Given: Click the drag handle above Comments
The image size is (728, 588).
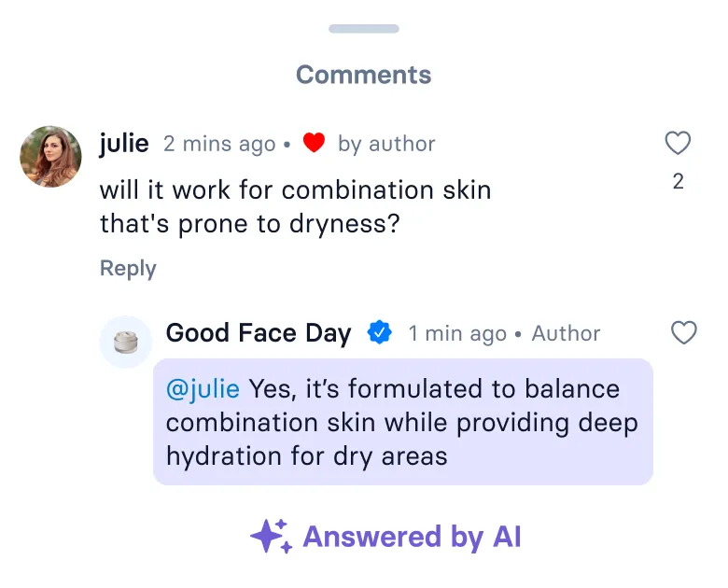Looking at the screenshot, I should pos(364,29).
